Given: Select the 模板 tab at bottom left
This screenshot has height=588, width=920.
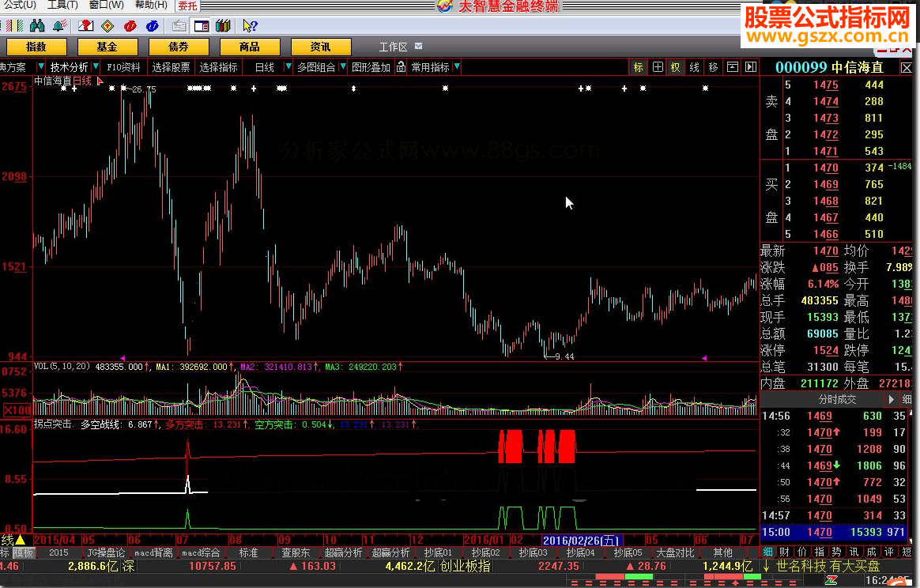Looking at the screenshot, I should [x=24, y=552].
